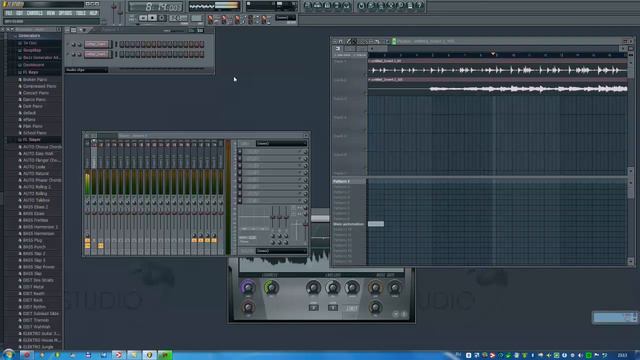
Task: Click the transport Play button
Action: tap(143, 18)
